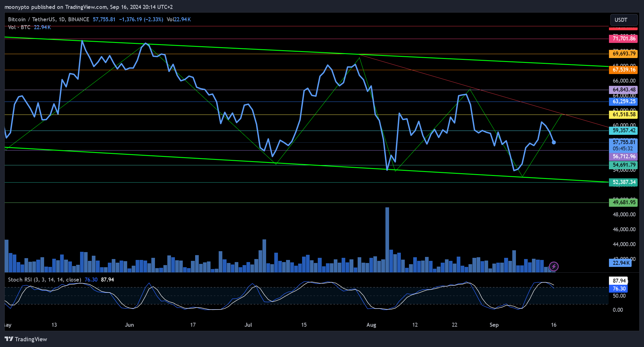Click the 49,681.95 green price label

[623, 203]
